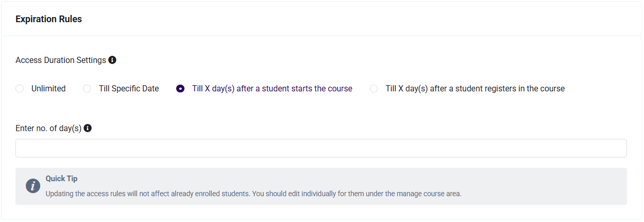Click the 'Till Specific Date' label text
Viewport: 644px width, 222px height.
point(129,89)
